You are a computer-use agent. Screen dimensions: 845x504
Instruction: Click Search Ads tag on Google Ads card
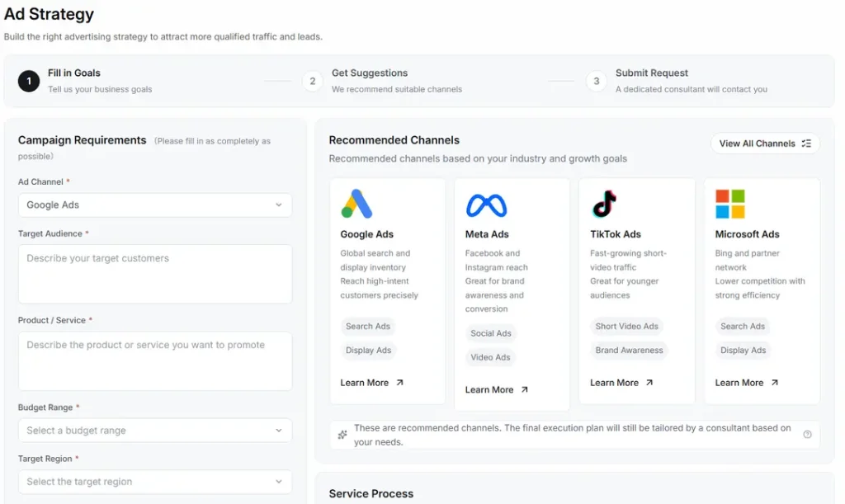coord(367,327)
